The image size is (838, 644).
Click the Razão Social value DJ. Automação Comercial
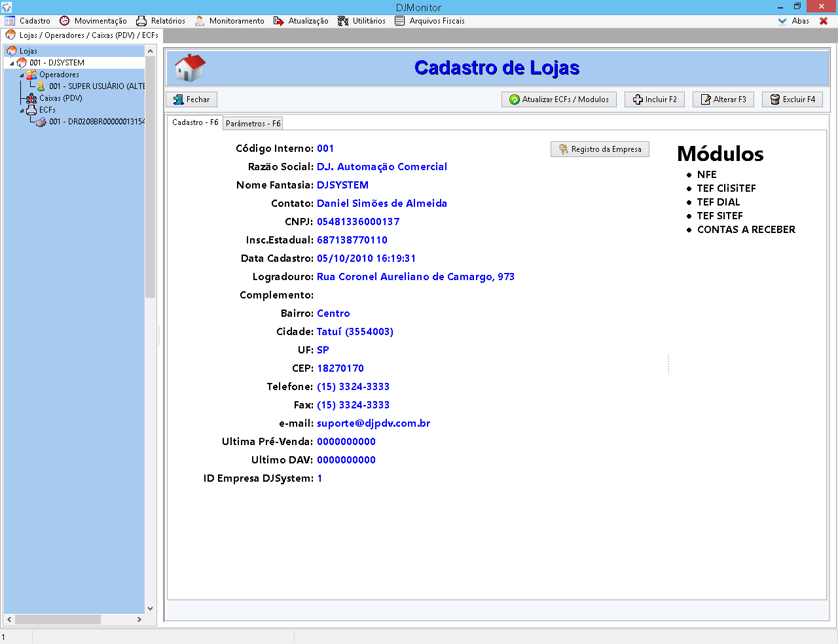pos(382,167)
